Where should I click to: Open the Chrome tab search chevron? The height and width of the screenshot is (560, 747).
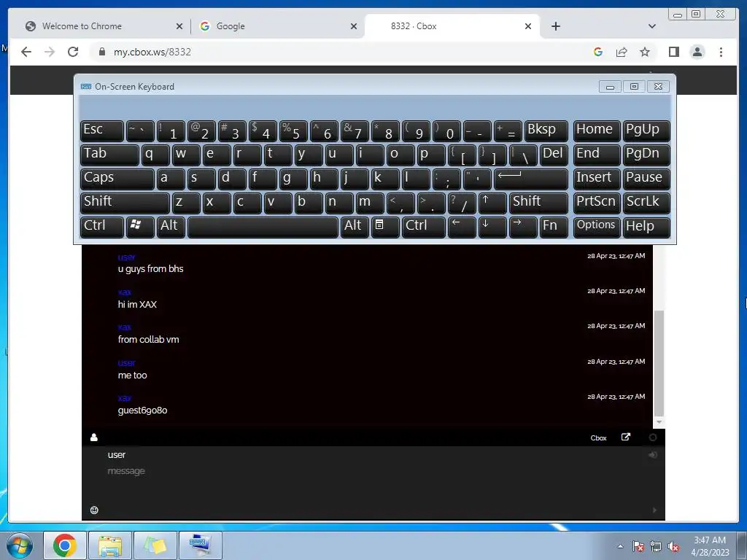tap(651, 26)
